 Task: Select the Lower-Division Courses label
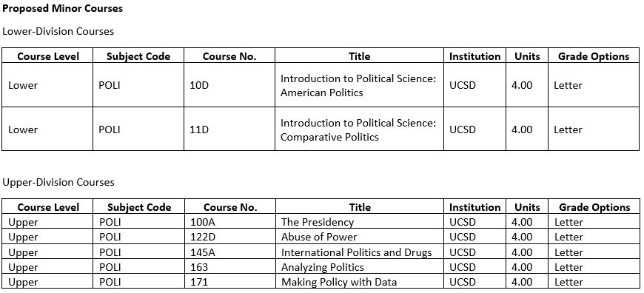pyautogui.click(x=58, y=31)
